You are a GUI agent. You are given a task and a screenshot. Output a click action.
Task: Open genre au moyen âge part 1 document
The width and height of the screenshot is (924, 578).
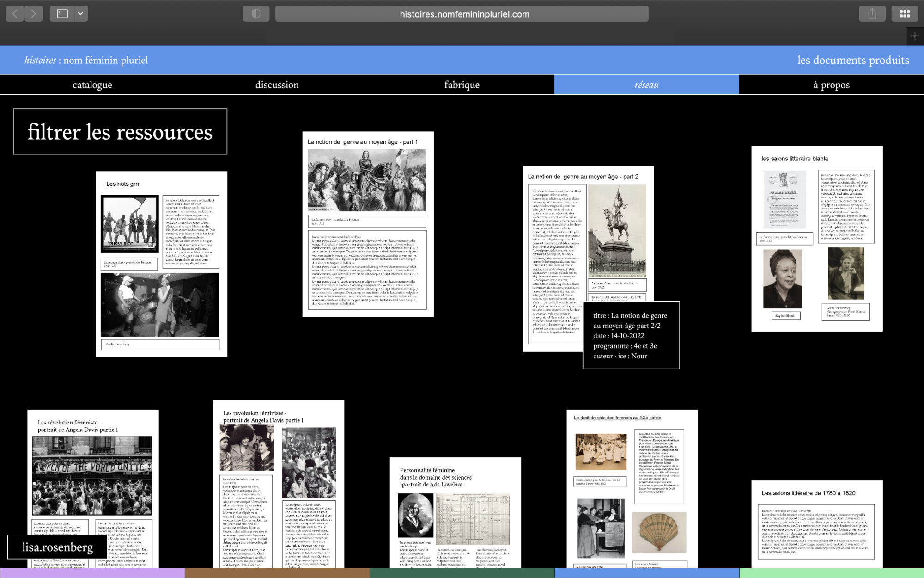pos(368,224)
